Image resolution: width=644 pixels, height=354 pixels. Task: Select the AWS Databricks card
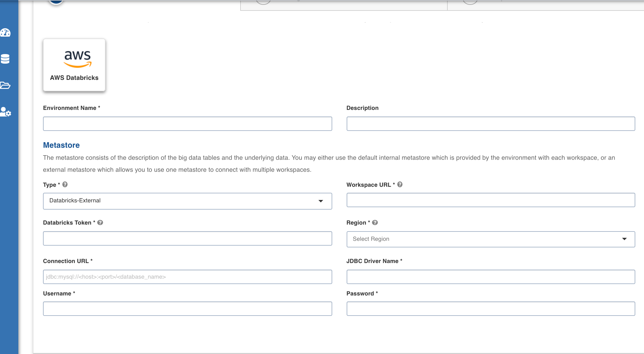pos(74,65)
